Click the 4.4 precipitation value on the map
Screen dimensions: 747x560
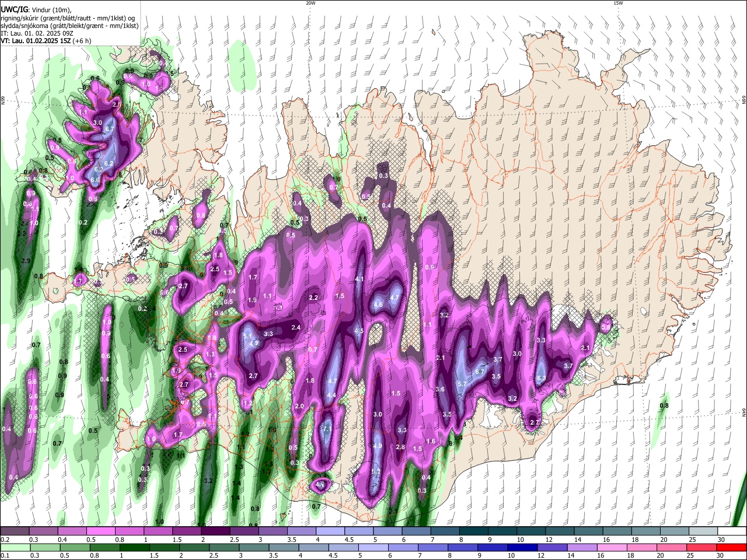pyautogui.click(x=331, y=395)
